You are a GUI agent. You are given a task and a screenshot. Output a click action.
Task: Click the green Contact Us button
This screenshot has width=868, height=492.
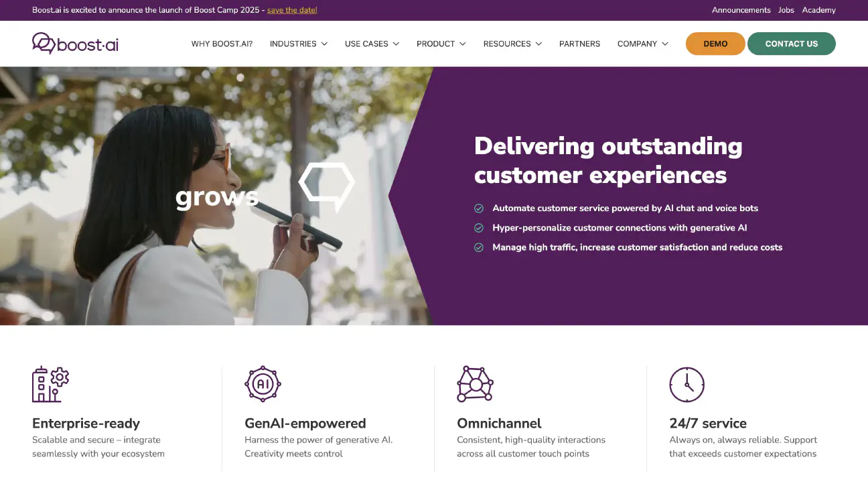[x=792, y=44]
